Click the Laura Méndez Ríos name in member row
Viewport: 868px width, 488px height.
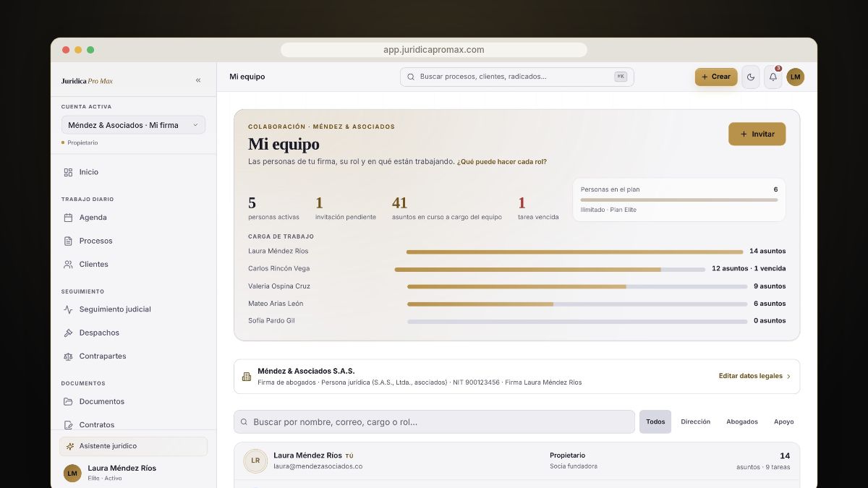tap(307, 455)
